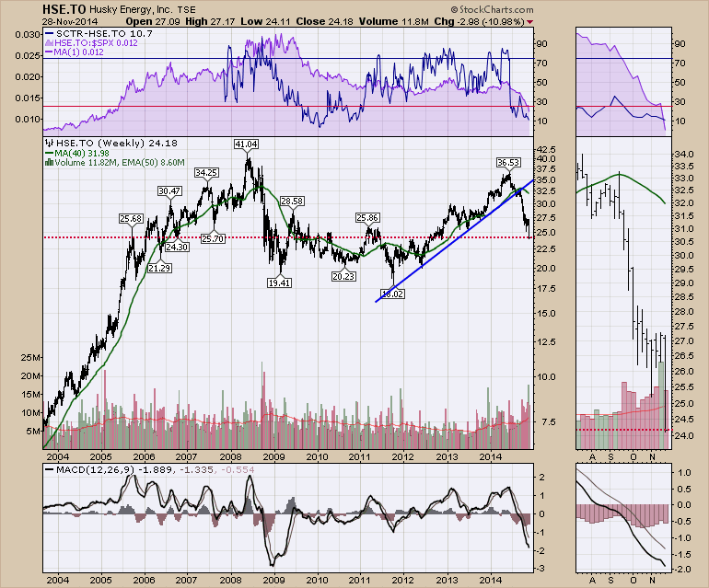Image resolution: width=709 pixels, height=588 pixels.
Task: Click the HSE.TO (Weekly) 24.18 legend
Action: click(x=117, y=144)
